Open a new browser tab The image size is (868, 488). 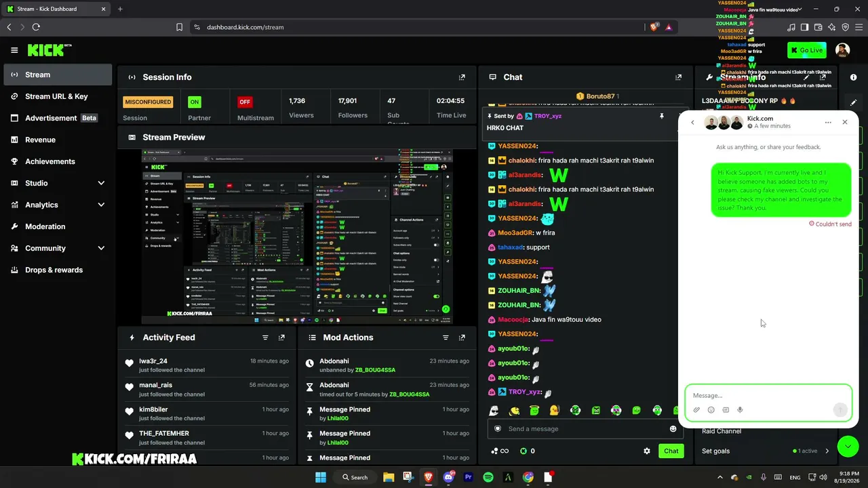[x=120, y=9]
